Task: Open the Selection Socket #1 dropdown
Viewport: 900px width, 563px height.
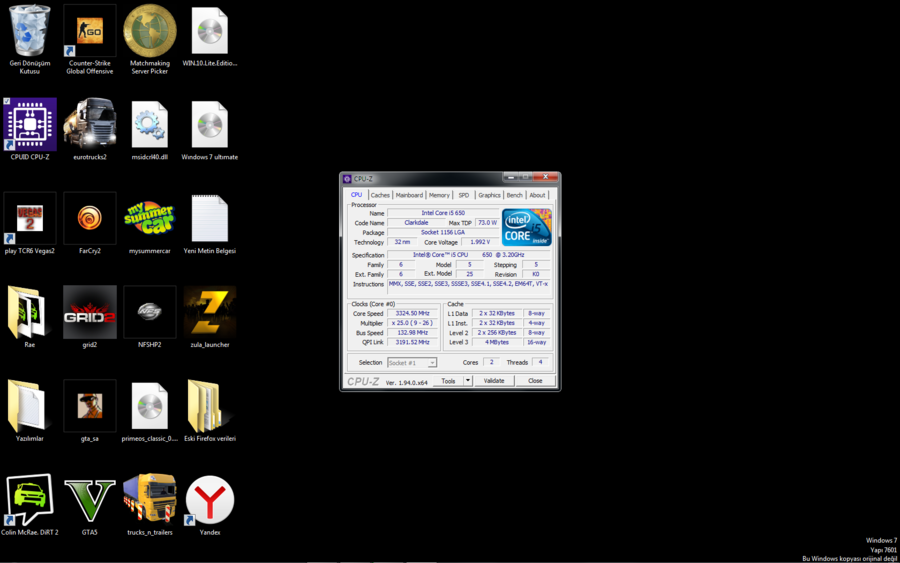Action: pos(412,363)
